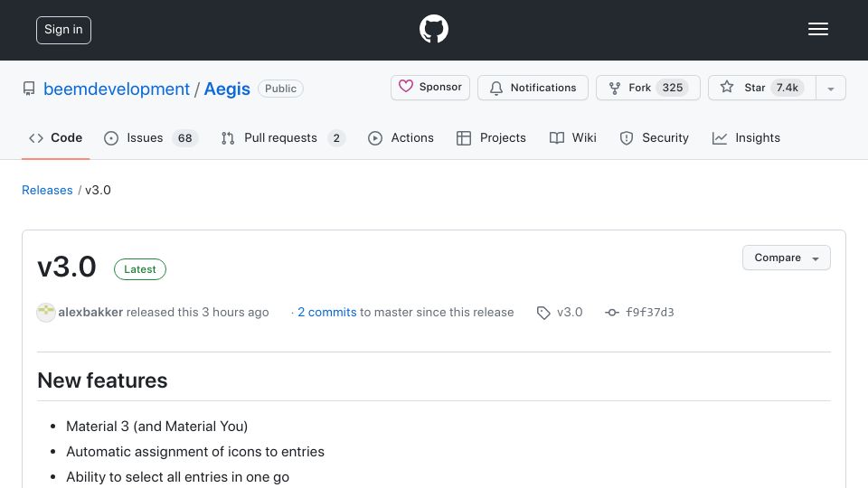Image resolution: width=868 pixels, height=488 pixels.
Task: Click the New features heading
Action: coord(102,380)
